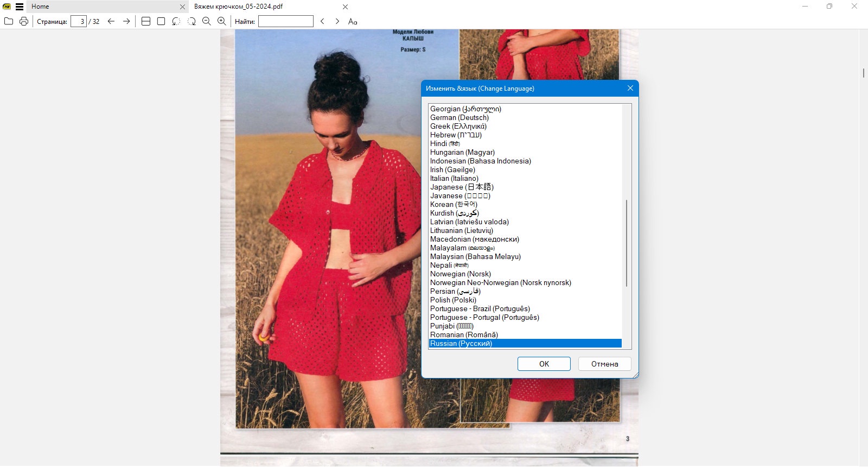Click the Отмена cancel button
The height and width of the screenshot is (467, 868).
[x=605, y=364]
